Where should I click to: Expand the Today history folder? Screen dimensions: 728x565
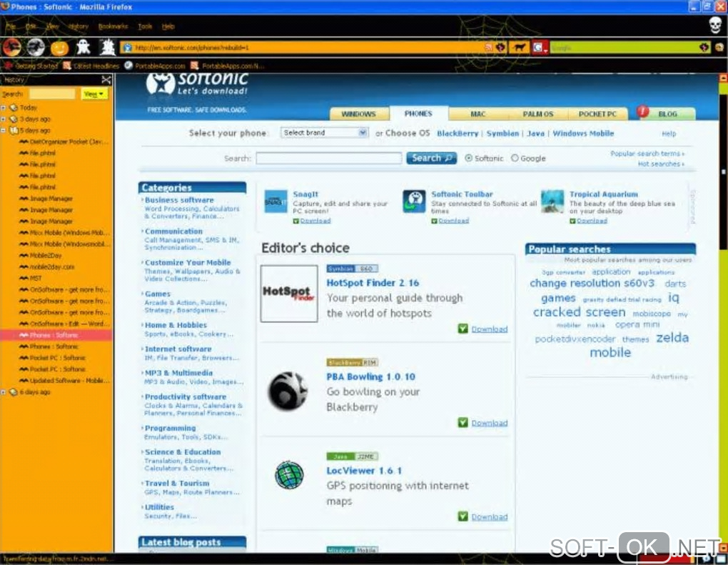4,108
